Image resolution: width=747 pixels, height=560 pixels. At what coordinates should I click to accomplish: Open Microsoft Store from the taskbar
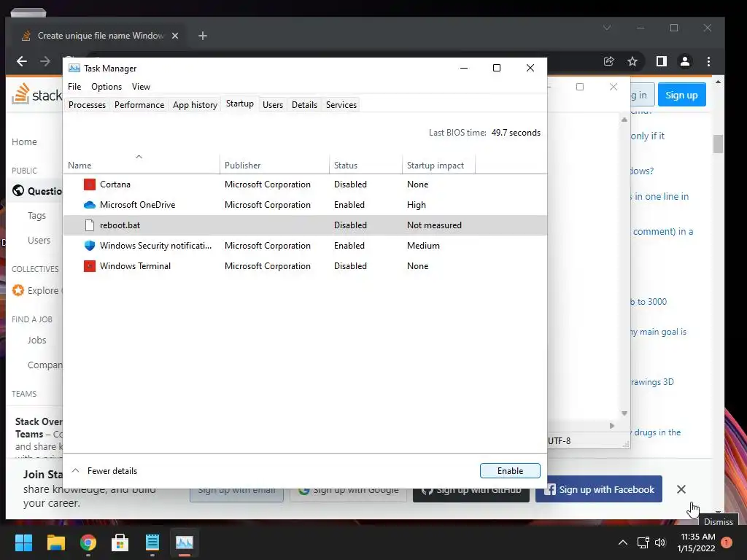pos(120,542)
